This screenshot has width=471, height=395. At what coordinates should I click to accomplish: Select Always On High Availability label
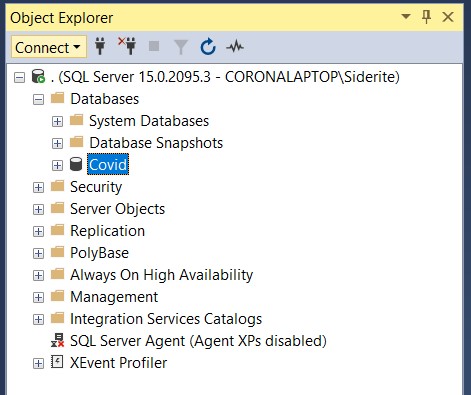162,275
